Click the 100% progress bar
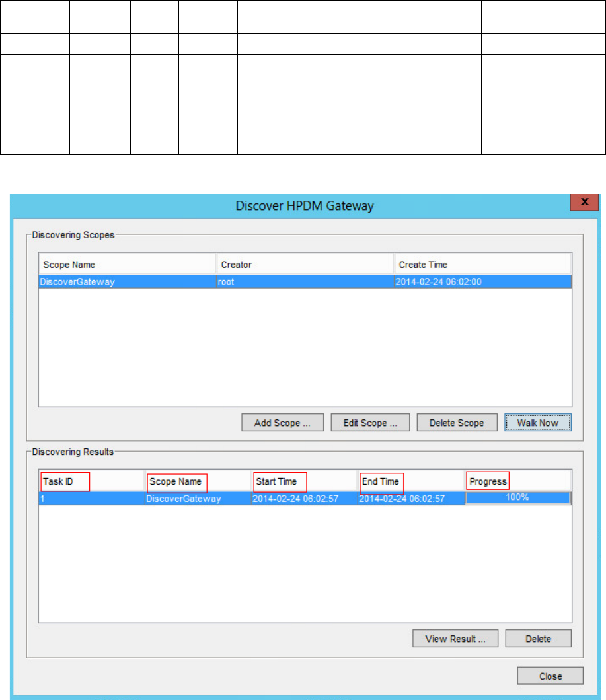Screen dimensions: 606x700 (518, 498)
